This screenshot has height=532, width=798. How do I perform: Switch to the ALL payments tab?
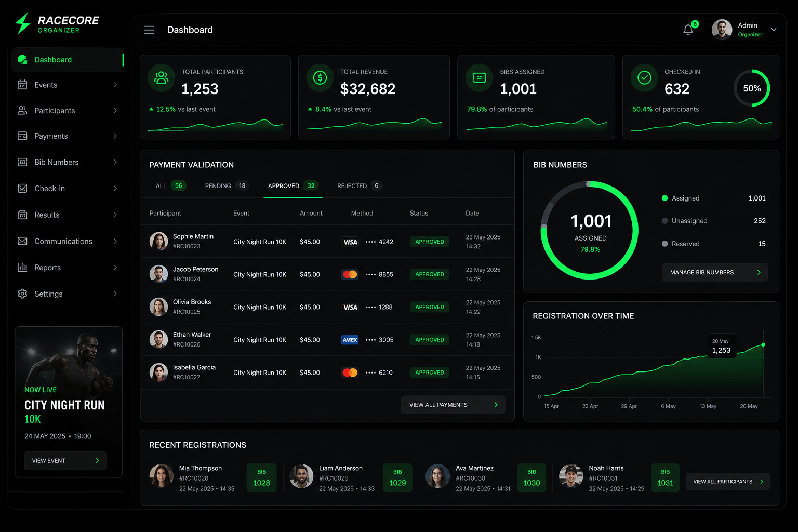[x=170, y=185]
